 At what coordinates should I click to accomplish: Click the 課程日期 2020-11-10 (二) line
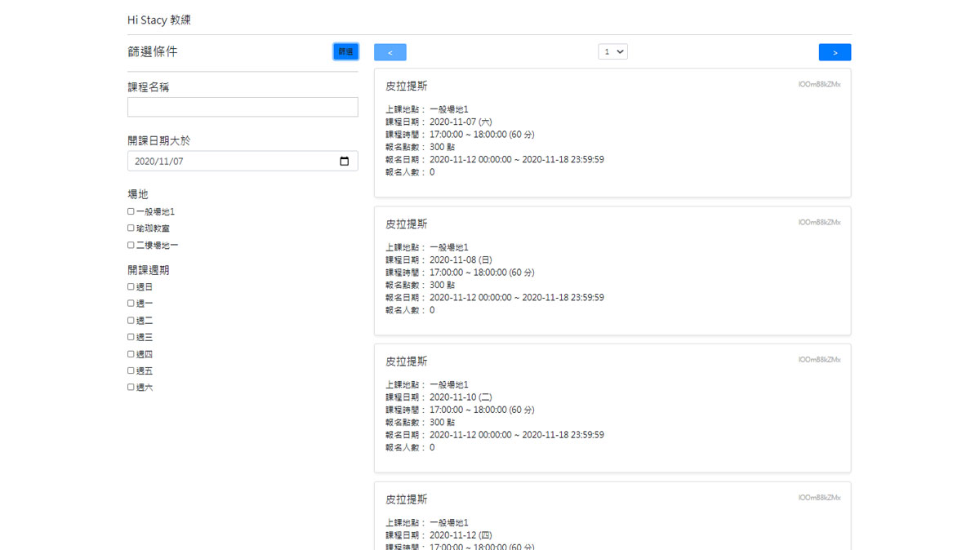click(439, 397)
